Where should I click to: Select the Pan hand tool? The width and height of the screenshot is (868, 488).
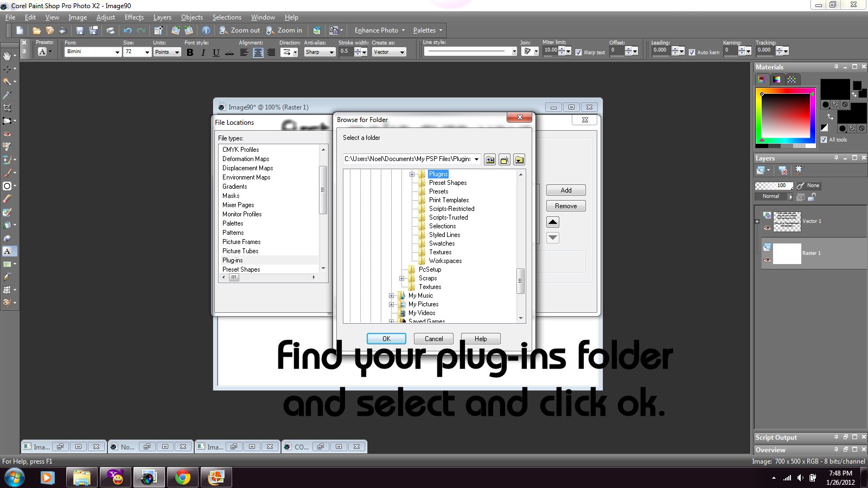click(x=7, y=55)
